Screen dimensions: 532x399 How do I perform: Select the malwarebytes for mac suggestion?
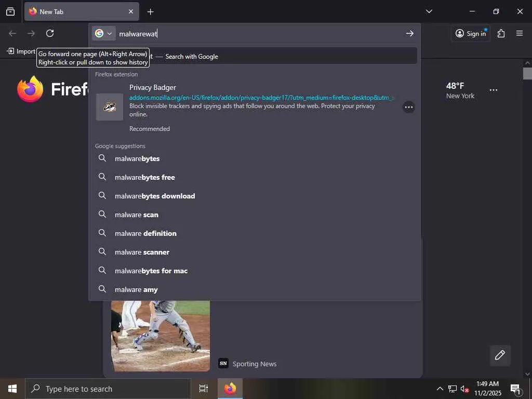pos(255,271)
